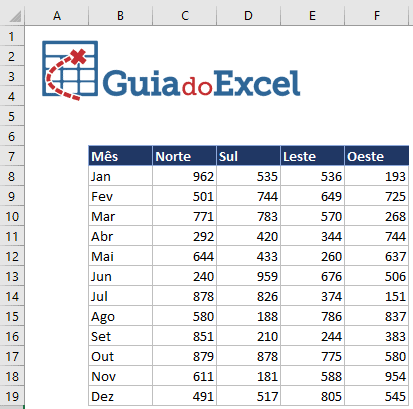Click the Oeste header cell
The image size is (413, 409).
click(x=377, y=156)
